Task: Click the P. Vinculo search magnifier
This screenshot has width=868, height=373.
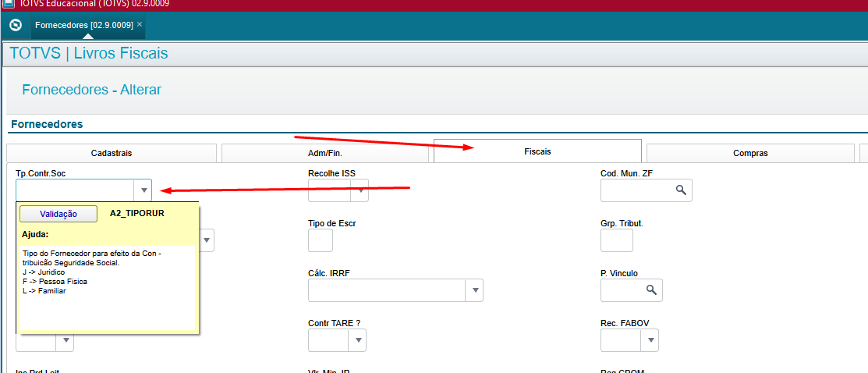Action: click(x=651, y=290)
